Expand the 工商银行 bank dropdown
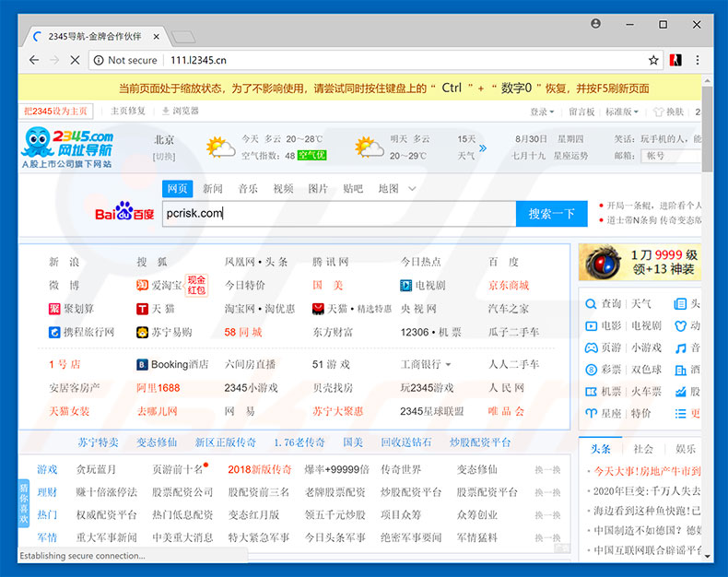Image resolution: width=728 pixels, height=577 pixels. point(448,365)
